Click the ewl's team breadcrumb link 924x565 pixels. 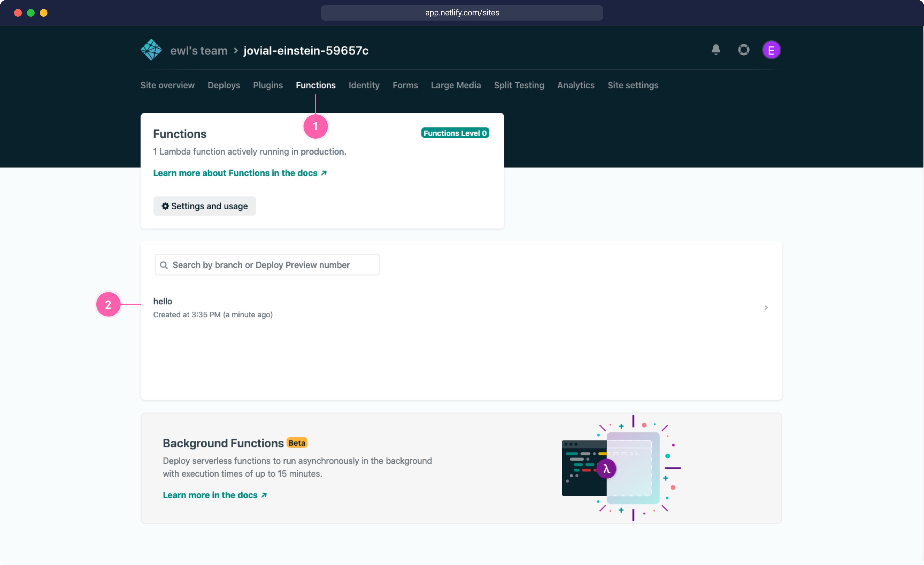(x=199, y=50)
